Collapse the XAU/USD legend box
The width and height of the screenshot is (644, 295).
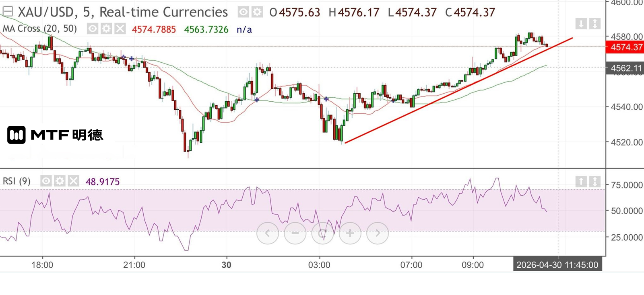pos(8,12)
